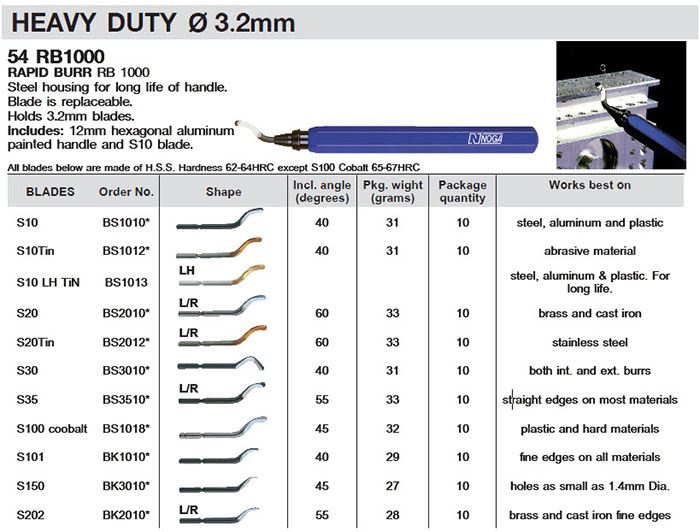Click the 54 RB1000 product title

(x=56, y=57)
